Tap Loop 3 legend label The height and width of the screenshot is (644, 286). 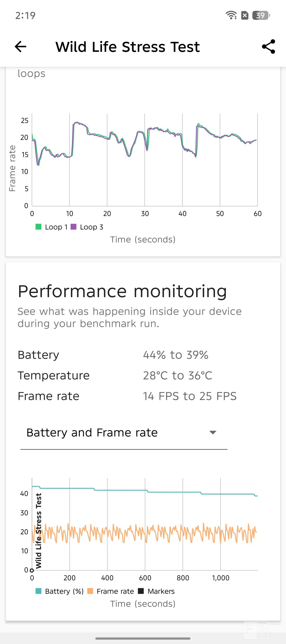(x=91, y=227)
